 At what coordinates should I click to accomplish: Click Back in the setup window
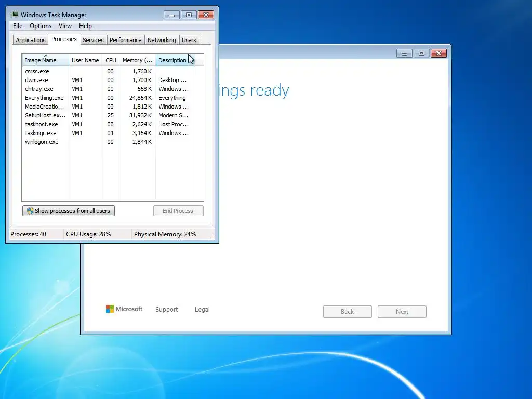(347, 312)
